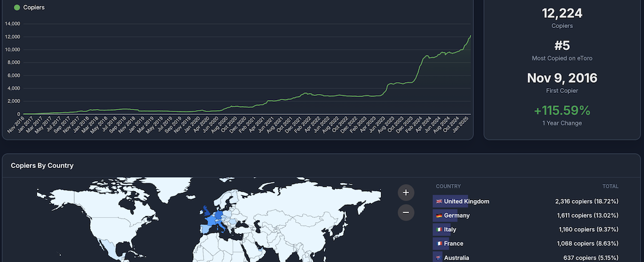Click the Germany flag icon
This screenshot has width=644, height=262.
tap(439, 216)
